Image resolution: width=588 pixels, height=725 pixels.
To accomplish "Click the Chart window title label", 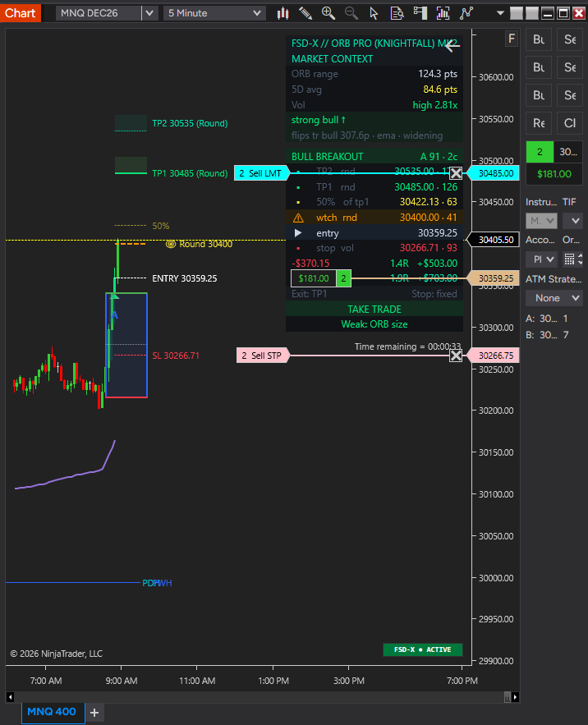I will 21,13.
